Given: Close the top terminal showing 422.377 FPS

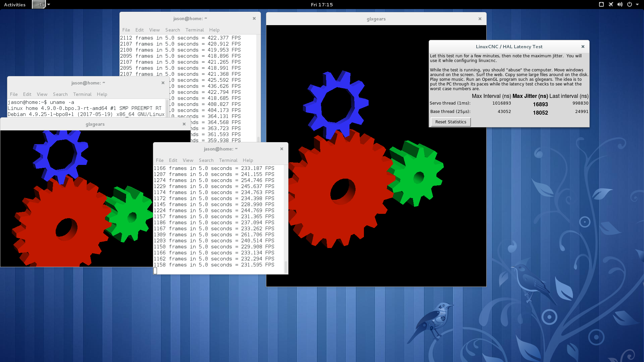Looking at the screenshot, I should point(254,18).
